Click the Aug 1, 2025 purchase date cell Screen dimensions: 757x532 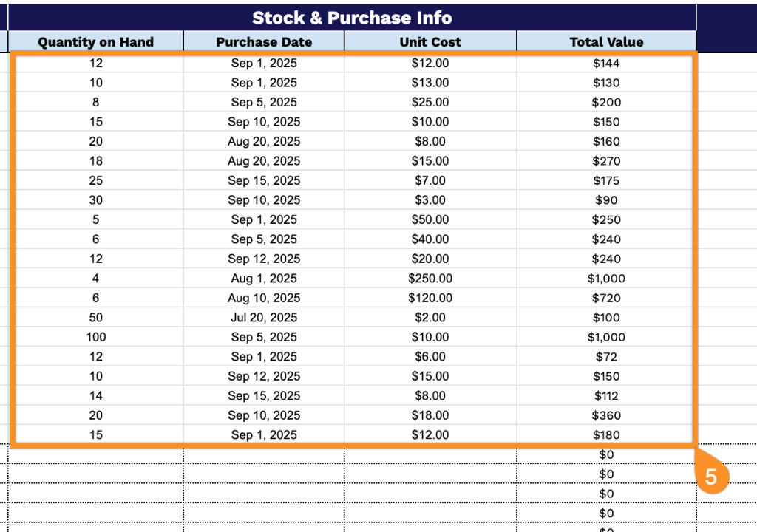[x=264, y=279]
